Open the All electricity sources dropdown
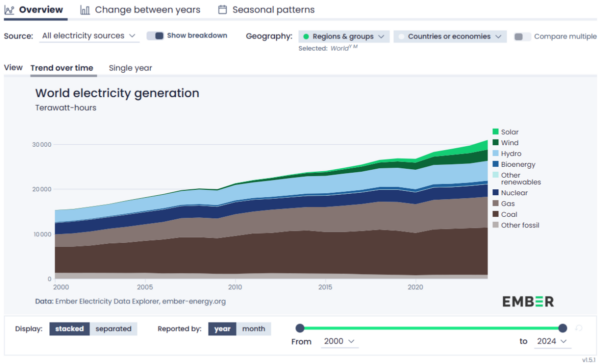600x364 pixels. coord(89,36)
